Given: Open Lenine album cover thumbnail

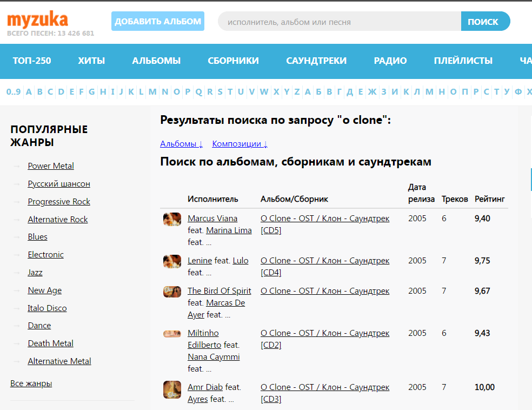Looking at the screenshot, I should [x=172, y=261].
